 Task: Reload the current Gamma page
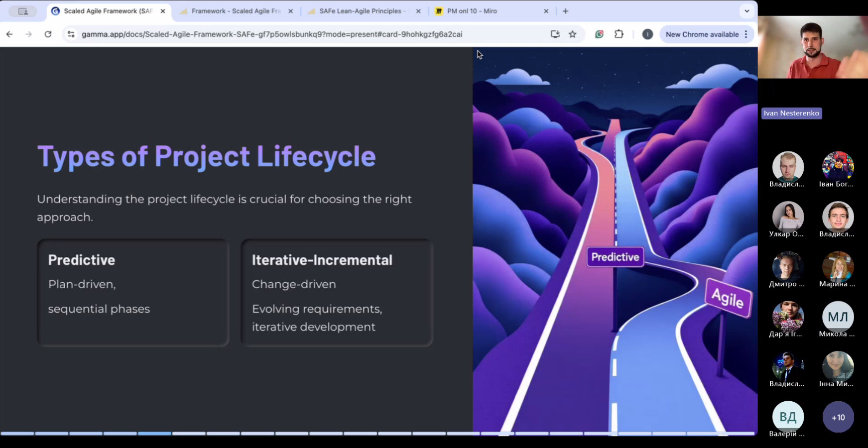48,34
